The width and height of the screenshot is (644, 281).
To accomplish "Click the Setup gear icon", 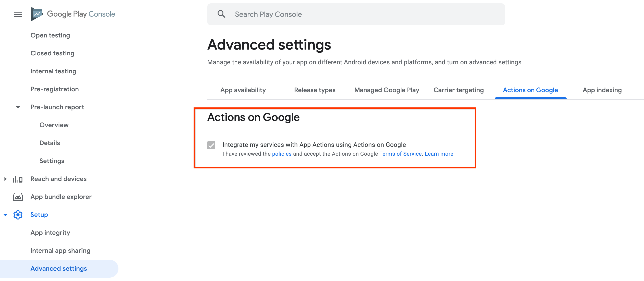I will (18, 214).
